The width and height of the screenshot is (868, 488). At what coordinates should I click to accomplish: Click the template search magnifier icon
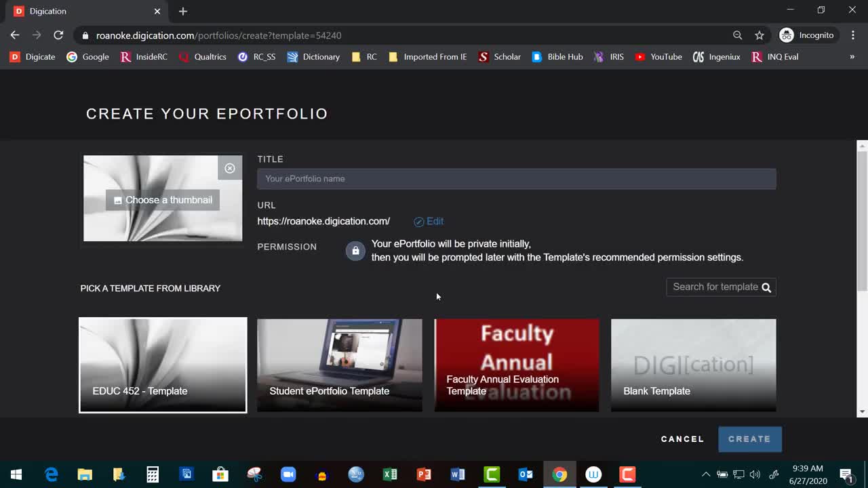[x=766, y=287]
